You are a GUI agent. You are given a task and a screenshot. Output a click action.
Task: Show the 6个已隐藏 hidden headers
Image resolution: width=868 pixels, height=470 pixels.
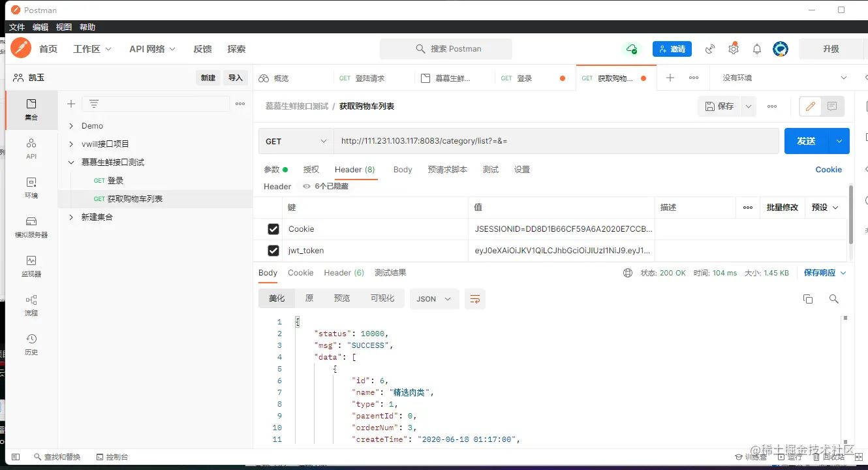(x=326, y=187)
